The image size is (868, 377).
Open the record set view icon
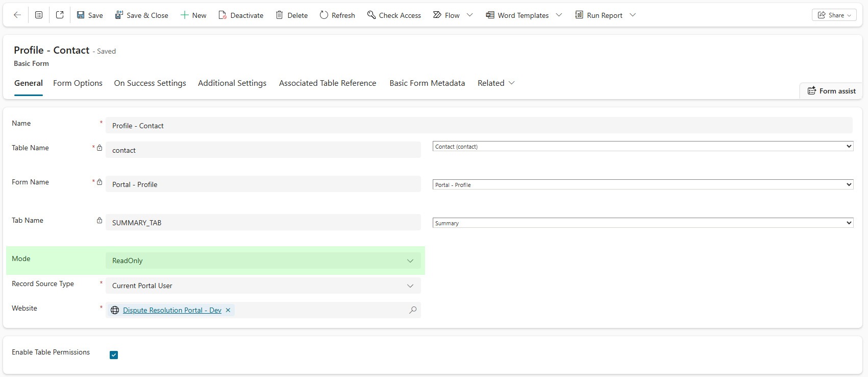(x=39, y=15)
